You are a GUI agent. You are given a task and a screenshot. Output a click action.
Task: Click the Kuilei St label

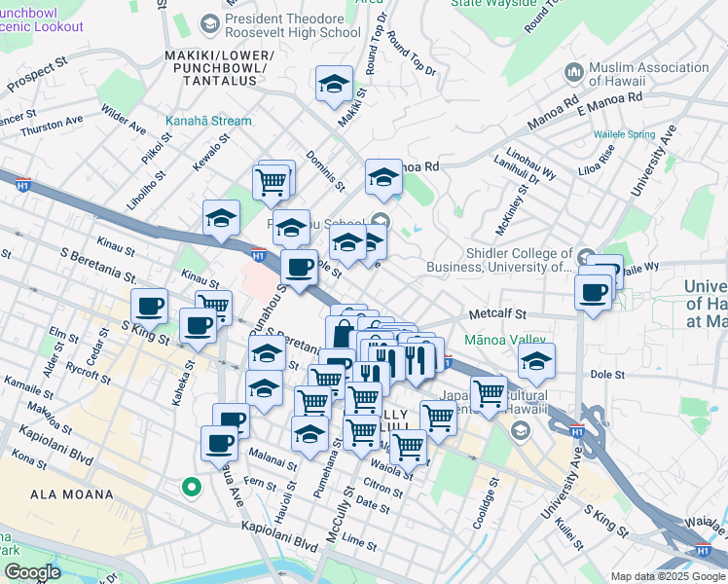(x=569, y=533)
